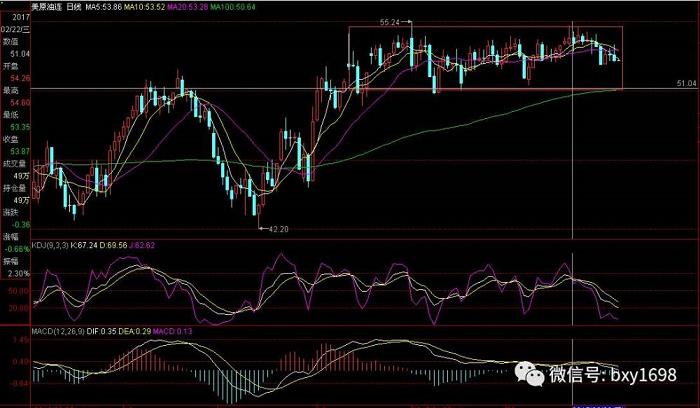Viewport: 700px width, 408px height.
Task: Click the low price 53.35
Action: point(20,127)
